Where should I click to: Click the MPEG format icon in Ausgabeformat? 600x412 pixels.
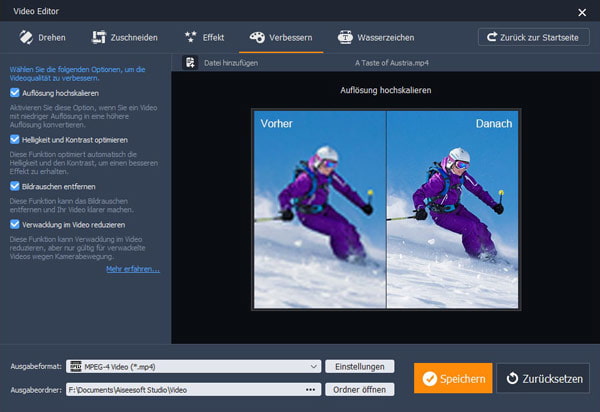coord(75,367)
